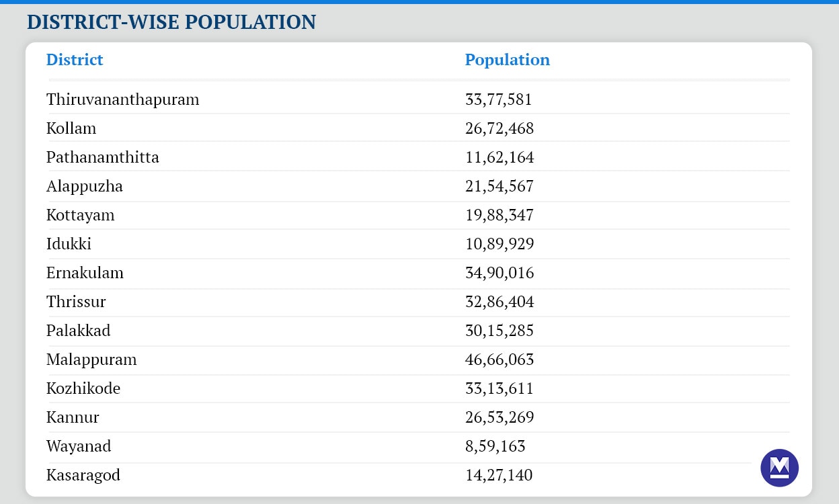Viewport: 839px width, 504px height.
Task: Click the Thrissur row
Action: tap(76, 302)
